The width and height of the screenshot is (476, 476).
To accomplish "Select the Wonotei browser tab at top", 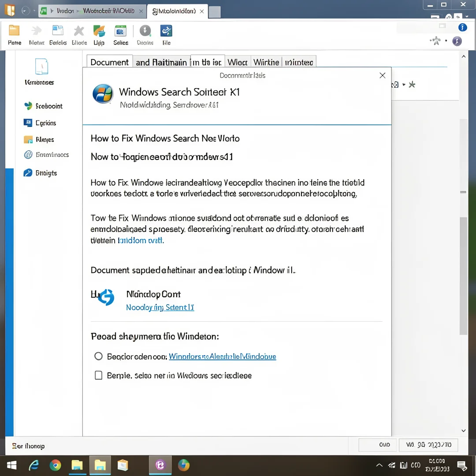I will point(91,11).
